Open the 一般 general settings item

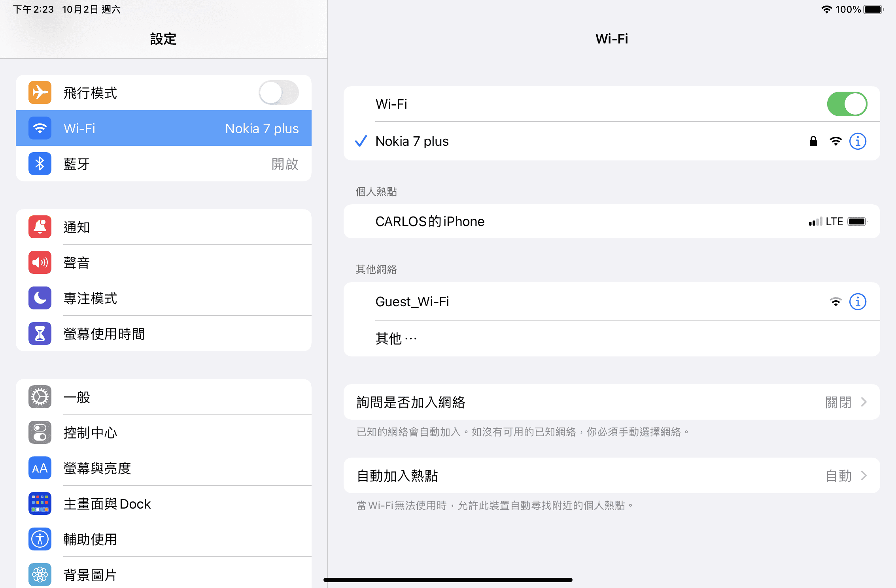click(x=164, y=397)
